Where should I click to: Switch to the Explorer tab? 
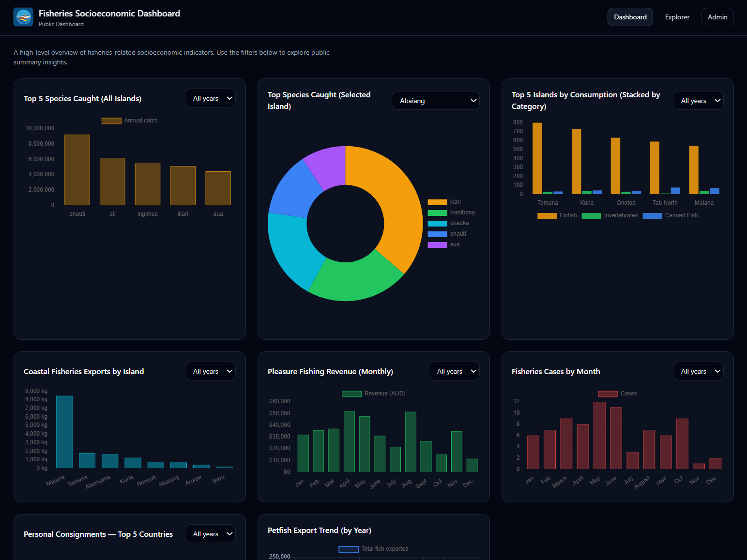point(677,17)
